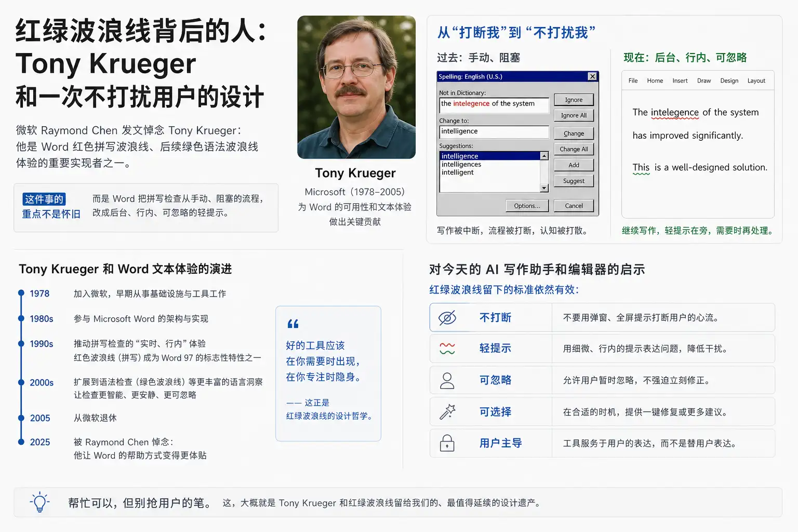Click the Tony Krueger portrait photo
The image size is (798, 532).
(x=356, y=87)
